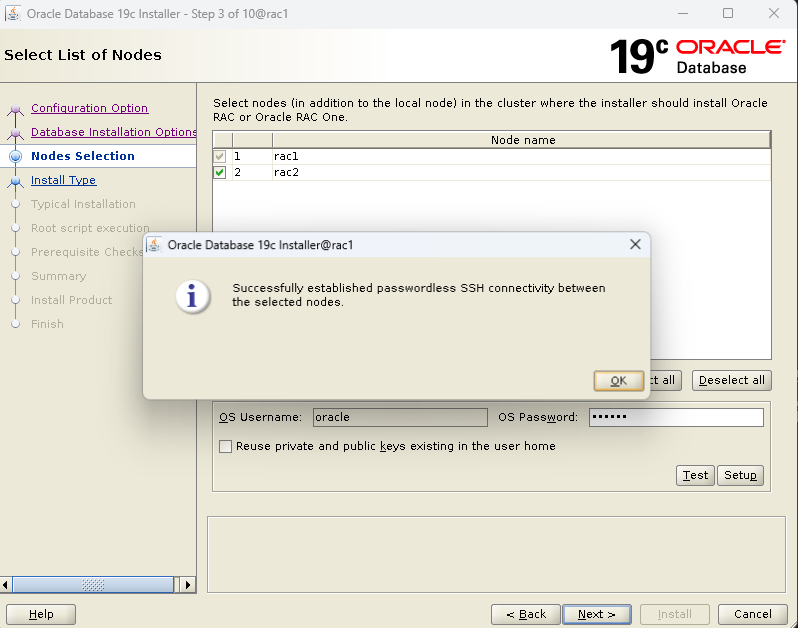Click the Node name column header
This screenshot has width=798, height=628.
click(522, 140)
